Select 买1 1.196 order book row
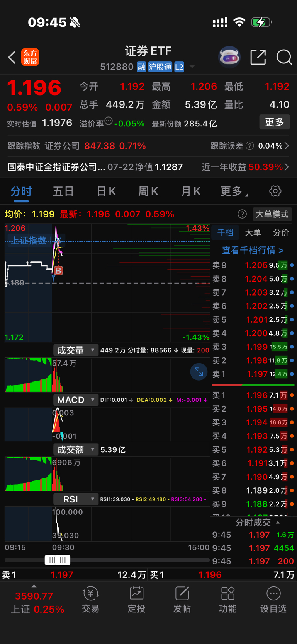This screenshot has width=297, height=644. point(253,395)
